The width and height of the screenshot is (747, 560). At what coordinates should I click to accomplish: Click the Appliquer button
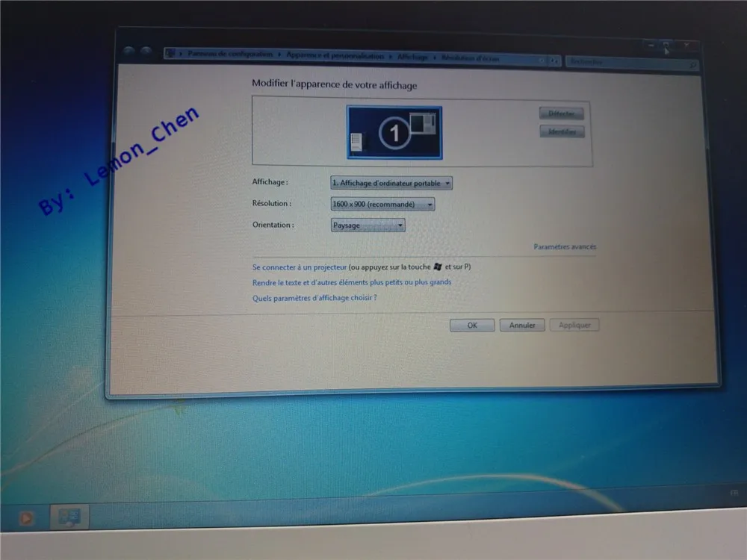[574, 326]
